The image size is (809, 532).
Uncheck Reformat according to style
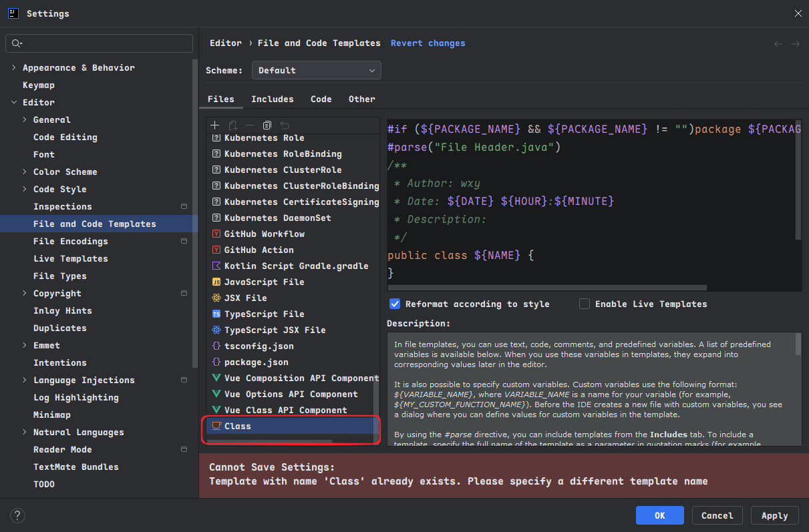395,304
